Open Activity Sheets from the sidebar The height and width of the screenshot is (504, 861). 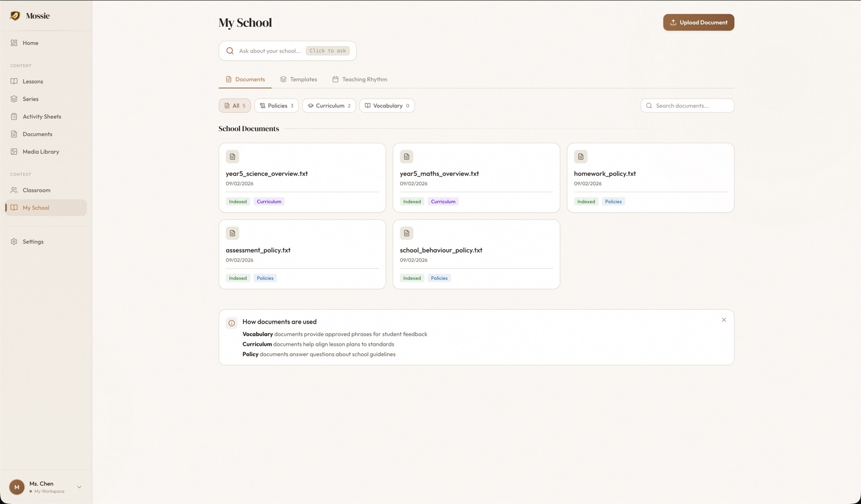click(43, 116)
